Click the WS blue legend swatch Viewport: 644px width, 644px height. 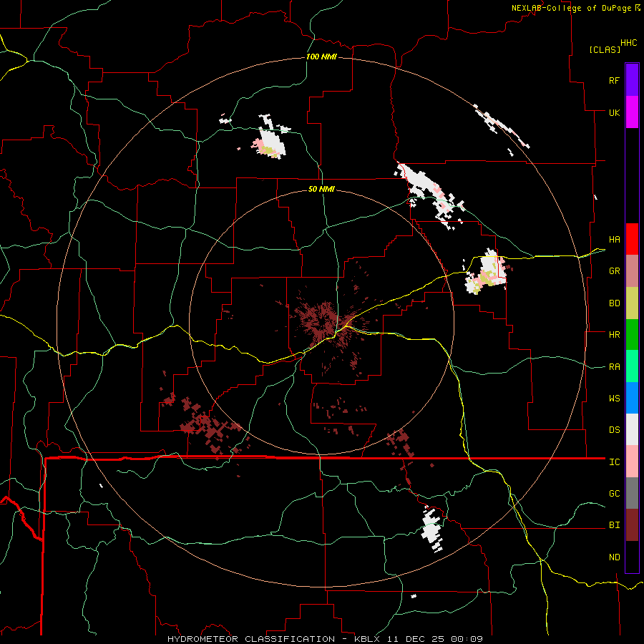(x=632, y=398)
